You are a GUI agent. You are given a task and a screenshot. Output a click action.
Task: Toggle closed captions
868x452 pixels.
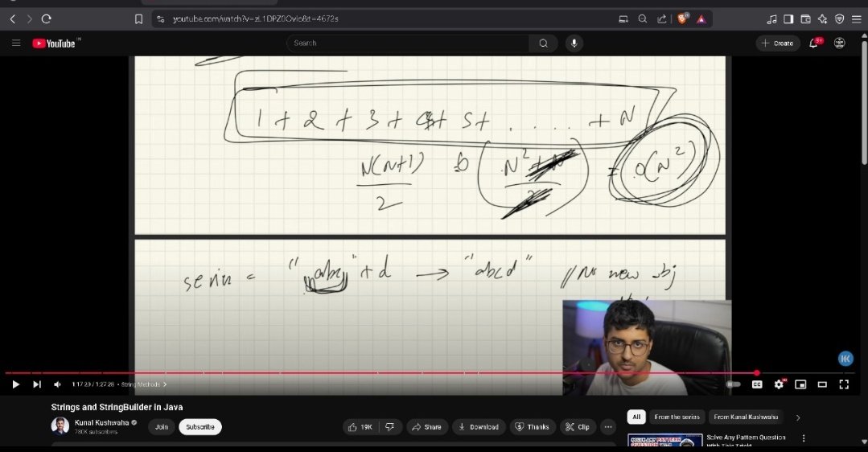(x=757, y=384)
